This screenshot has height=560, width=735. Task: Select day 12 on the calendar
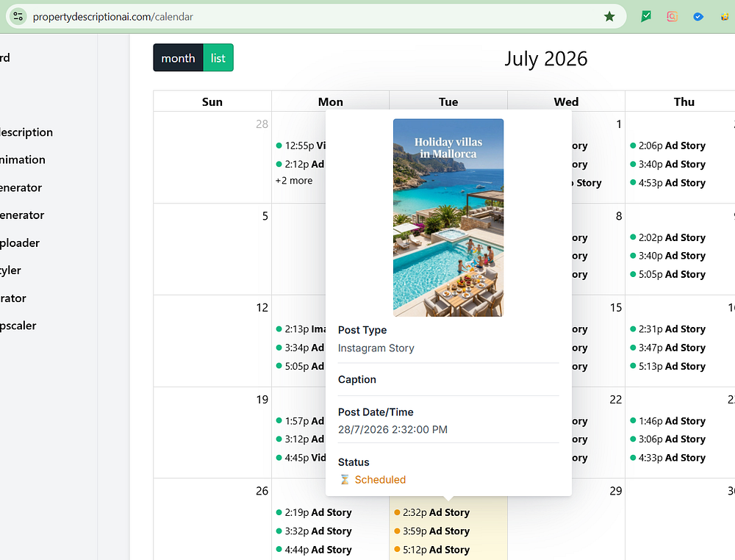coord(262,308)
